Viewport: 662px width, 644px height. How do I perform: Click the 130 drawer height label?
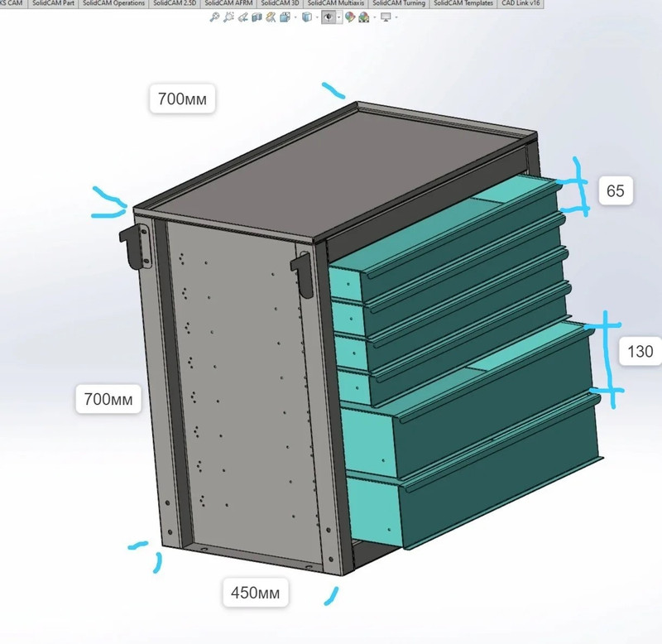click(x=640, y=352)
